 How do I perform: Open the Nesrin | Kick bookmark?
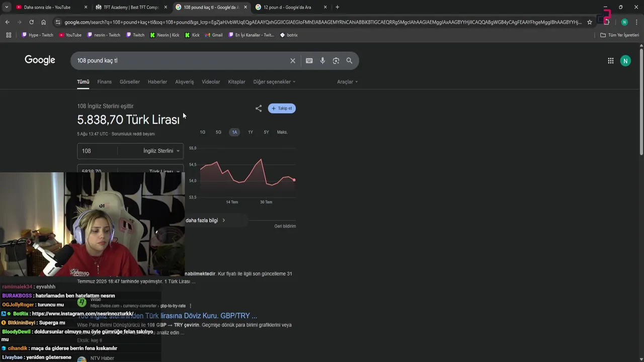(x=165, y=35)
